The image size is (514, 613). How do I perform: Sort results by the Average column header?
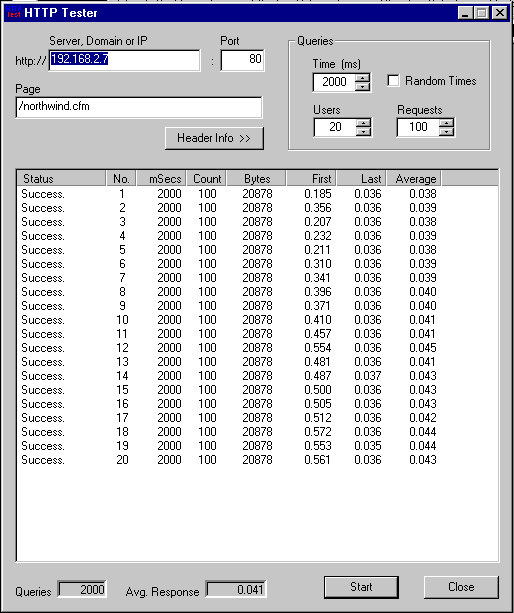point(414,178)
